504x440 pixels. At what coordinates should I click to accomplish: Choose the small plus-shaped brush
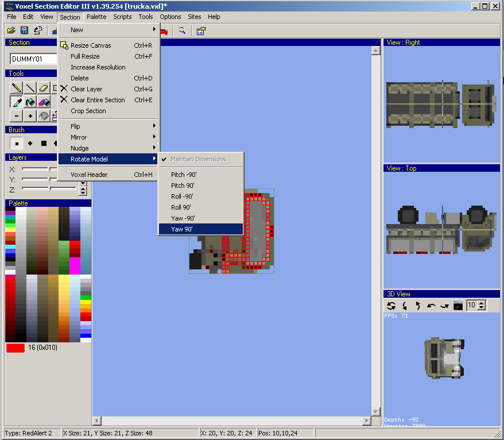point(30,144)
